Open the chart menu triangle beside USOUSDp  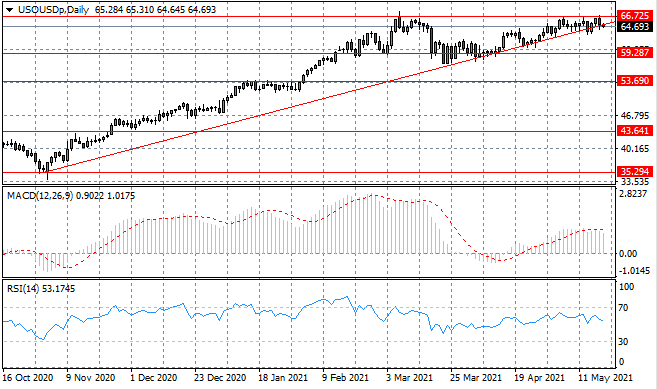pyautogui.click(x=9, y=10)
